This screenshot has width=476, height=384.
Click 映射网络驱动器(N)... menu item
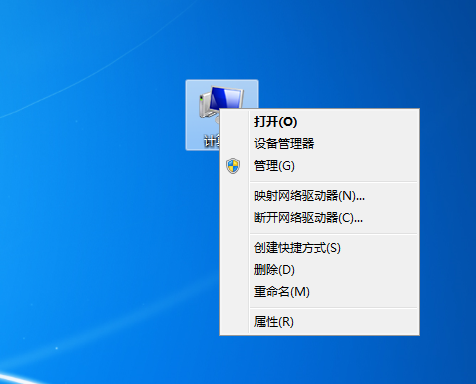[x=319, y=196]
